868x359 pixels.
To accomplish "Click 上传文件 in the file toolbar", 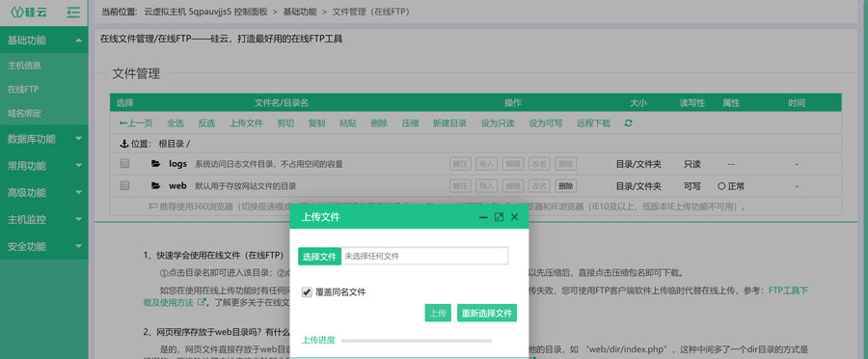I will click(246, 123).
